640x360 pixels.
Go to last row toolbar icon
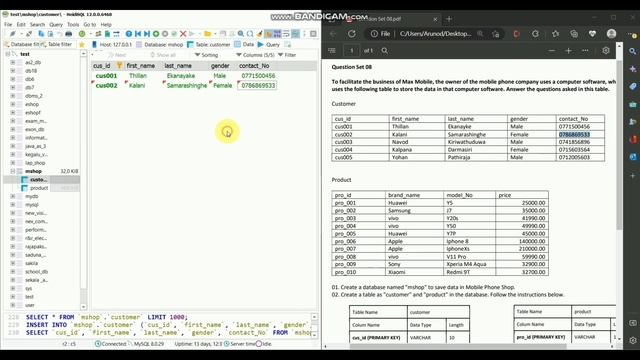point(147,34)
